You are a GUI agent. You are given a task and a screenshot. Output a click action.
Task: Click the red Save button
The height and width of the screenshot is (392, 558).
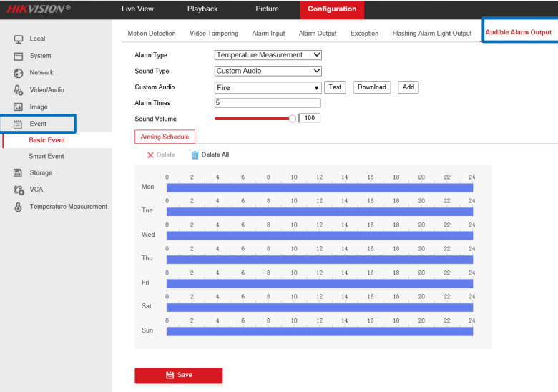click(179, 375)
